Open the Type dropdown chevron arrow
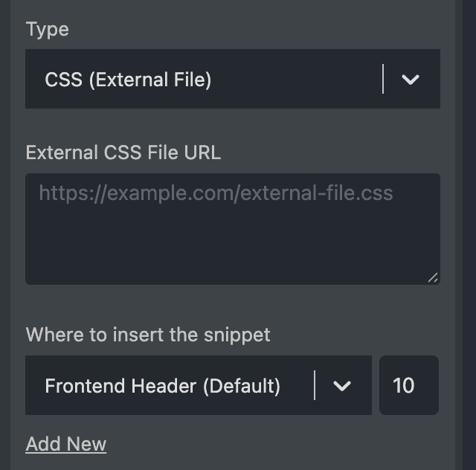Viewport: 476px width, 470px height. click(410, 80)
